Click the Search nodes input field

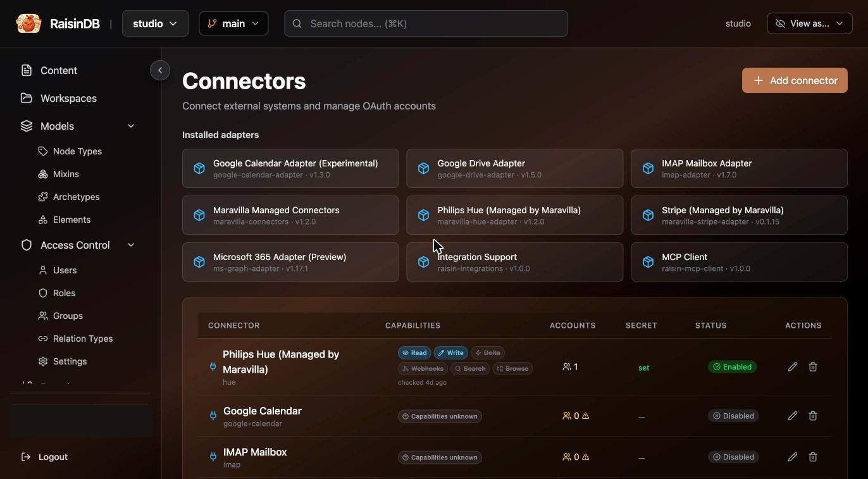[x=426, y=23]
